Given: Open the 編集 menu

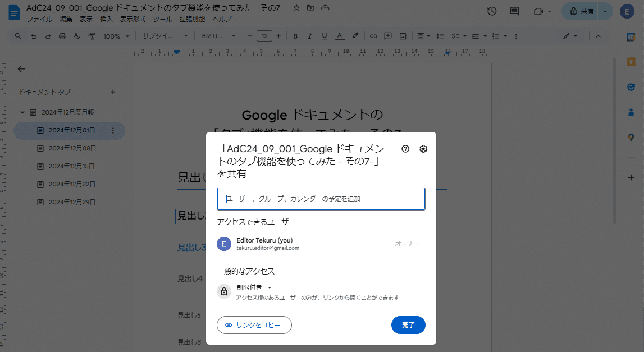Looking at the screenshot, I should coord(66,19).
